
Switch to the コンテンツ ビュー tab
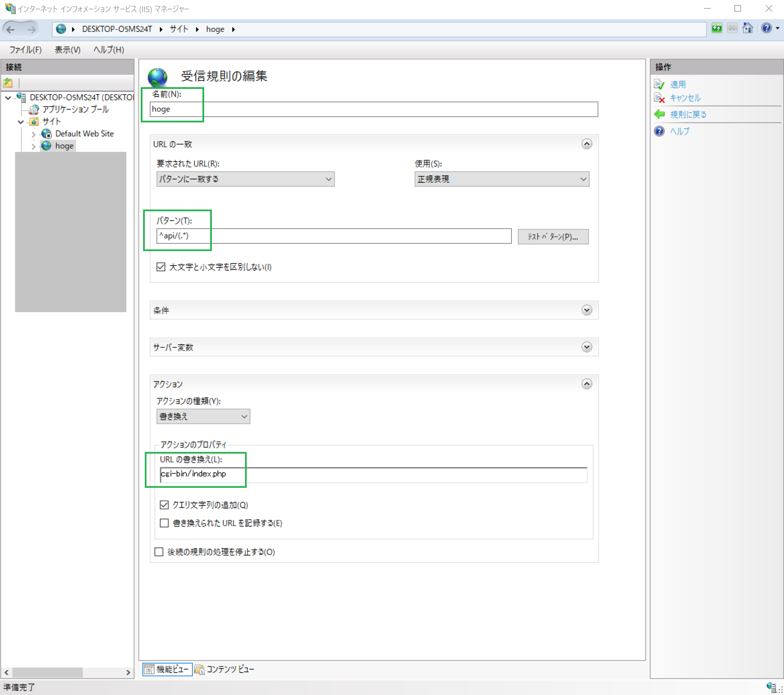pyautogui.click(x=229, y=669)
